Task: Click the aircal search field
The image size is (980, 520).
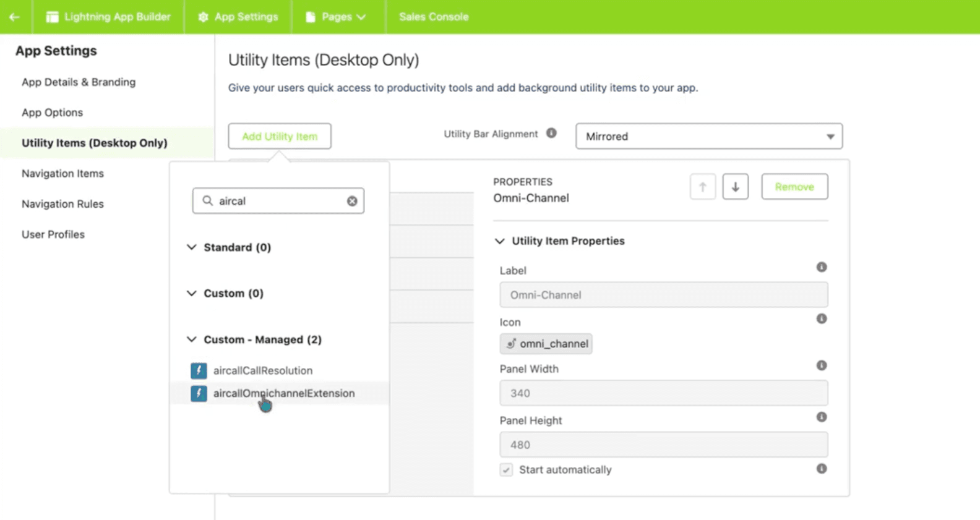Action: (x=278, y=201)
